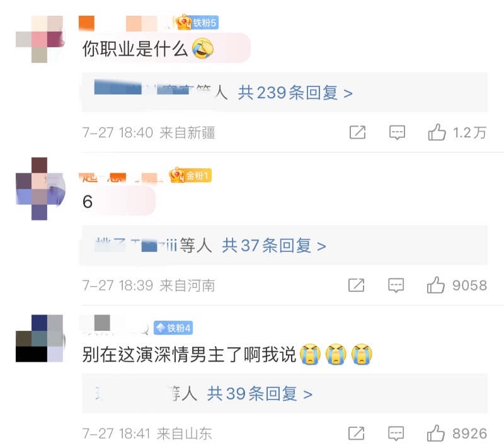
Task: Reply to the 你职业是什么 comment via bubble icon
Action: 398,132
